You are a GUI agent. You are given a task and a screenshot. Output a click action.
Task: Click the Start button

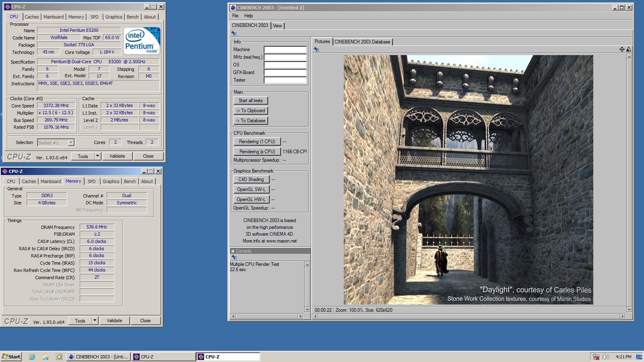click(11, 357)
